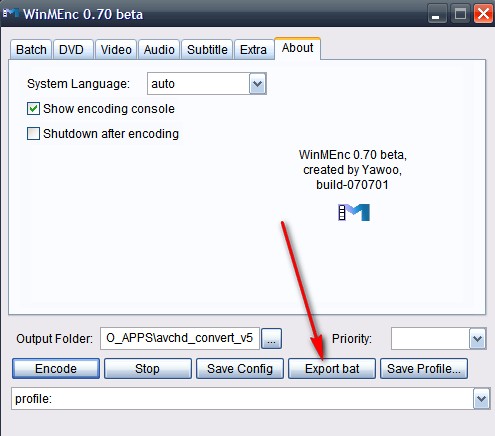Open the DVD tab
This screenshot has width=495, height=436.
coord(71,50)
